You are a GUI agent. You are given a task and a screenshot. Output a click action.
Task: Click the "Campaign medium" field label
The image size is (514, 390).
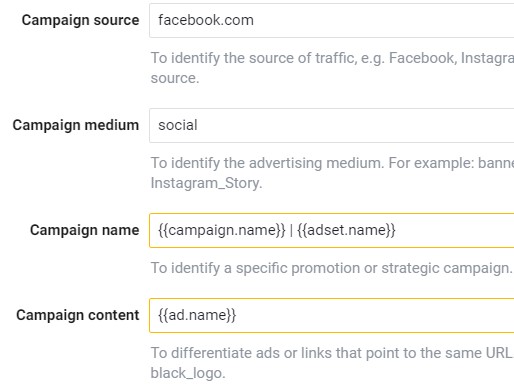coord(76,125)
